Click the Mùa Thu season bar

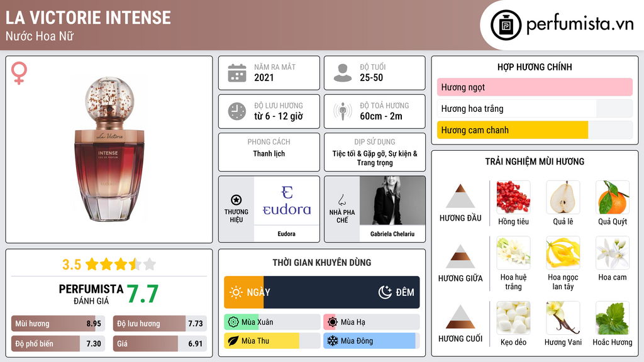272,341
